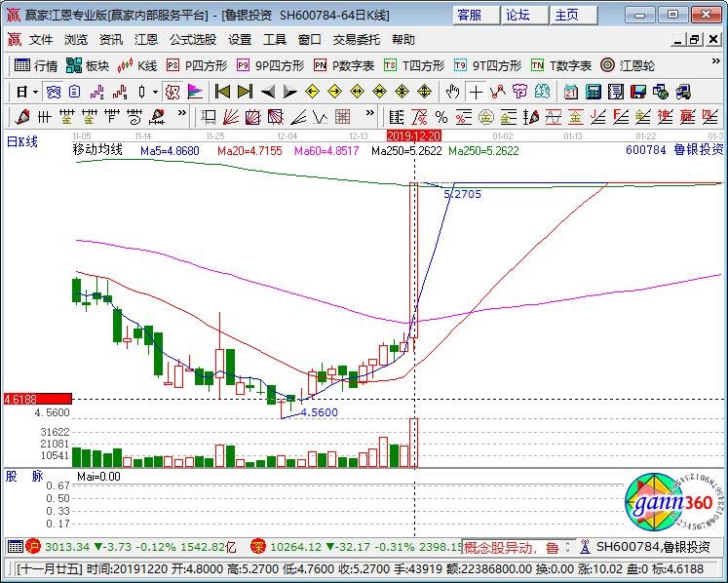Open the 板块 sector view

pos(88,66)
